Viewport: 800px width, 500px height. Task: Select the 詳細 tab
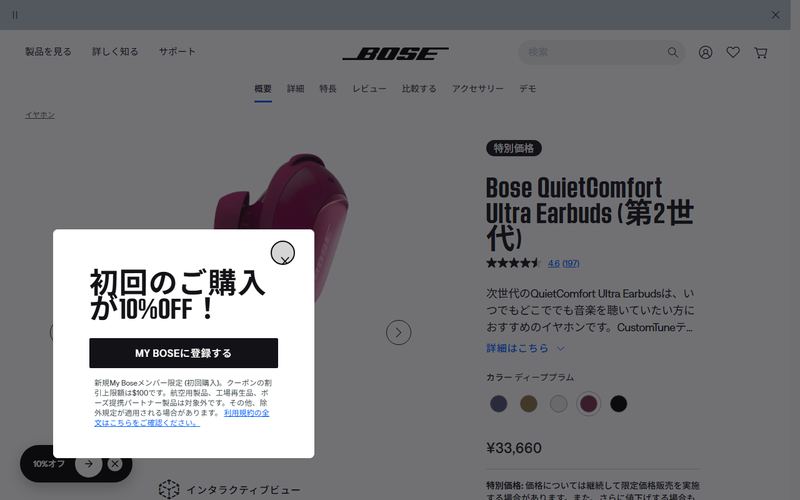295,89
